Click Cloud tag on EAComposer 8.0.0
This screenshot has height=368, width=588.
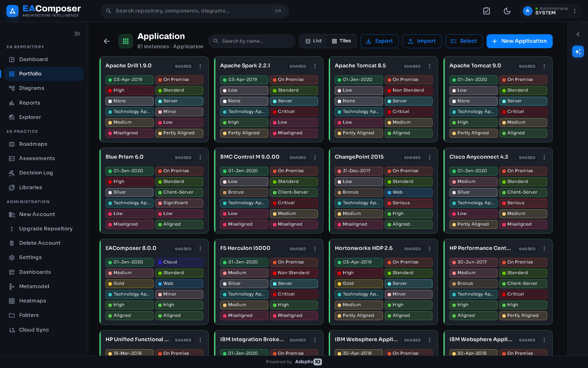pos(179,262)
